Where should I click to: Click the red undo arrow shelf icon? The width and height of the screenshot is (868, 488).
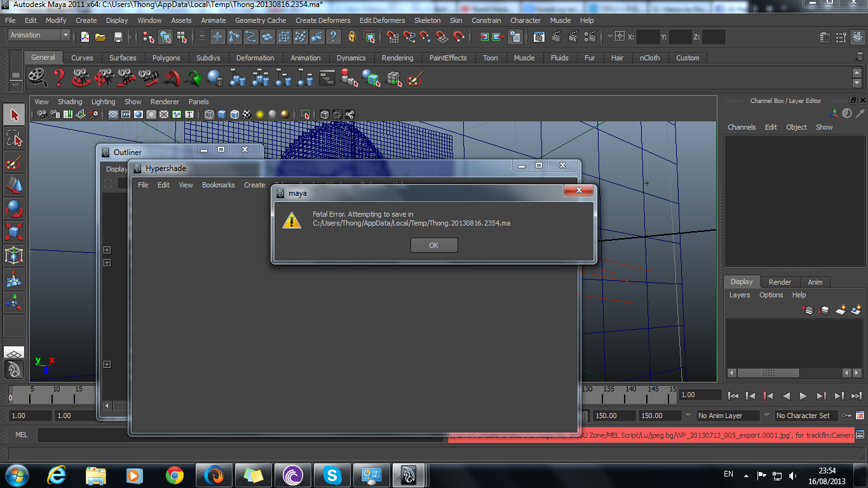(172, 78)
